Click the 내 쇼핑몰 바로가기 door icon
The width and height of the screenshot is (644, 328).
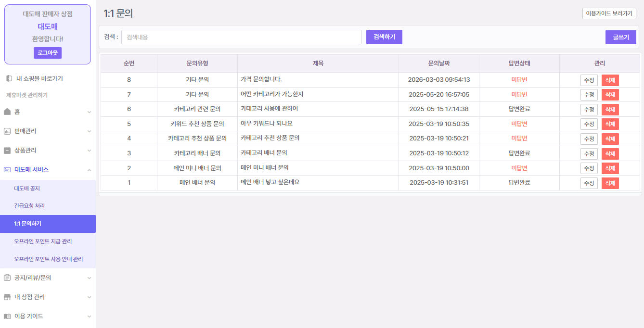tap(9, 78)
